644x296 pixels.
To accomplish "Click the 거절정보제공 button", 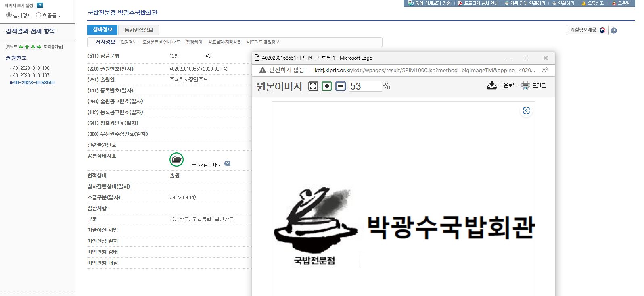I will 588,30.
